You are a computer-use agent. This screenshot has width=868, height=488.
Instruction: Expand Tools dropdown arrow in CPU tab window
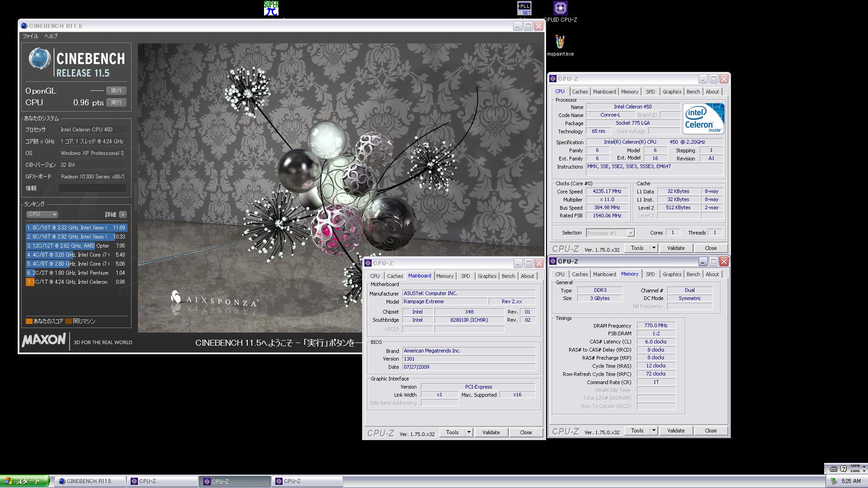point(653,248)
